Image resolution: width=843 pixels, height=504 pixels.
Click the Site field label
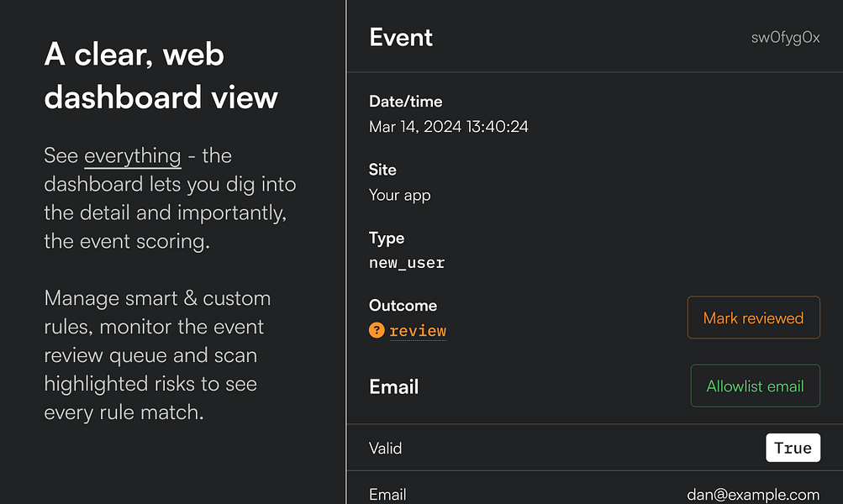(382, 170)
